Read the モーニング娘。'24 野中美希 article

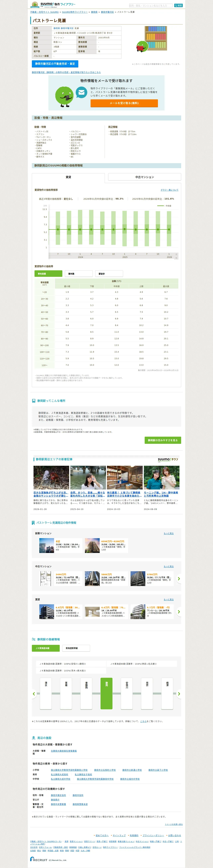click(161, 494)
